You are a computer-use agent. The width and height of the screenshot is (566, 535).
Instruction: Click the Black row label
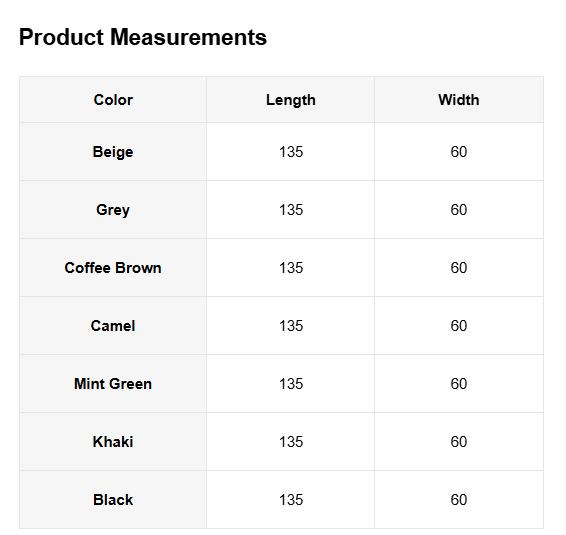tap(113, 500)
